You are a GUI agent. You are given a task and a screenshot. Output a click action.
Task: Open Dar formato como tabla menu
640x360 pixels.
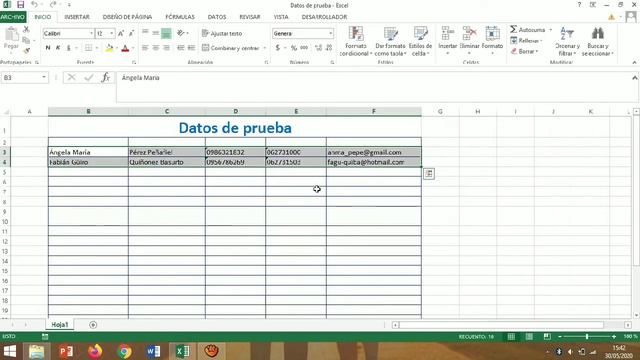[x=390, y=41]
